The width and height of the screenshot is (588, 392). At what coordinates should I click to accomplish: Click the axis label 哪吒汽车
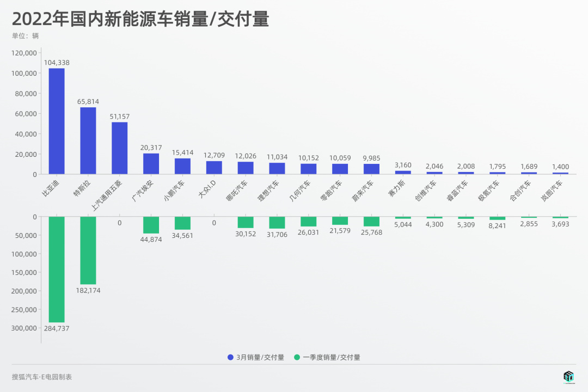237,191
